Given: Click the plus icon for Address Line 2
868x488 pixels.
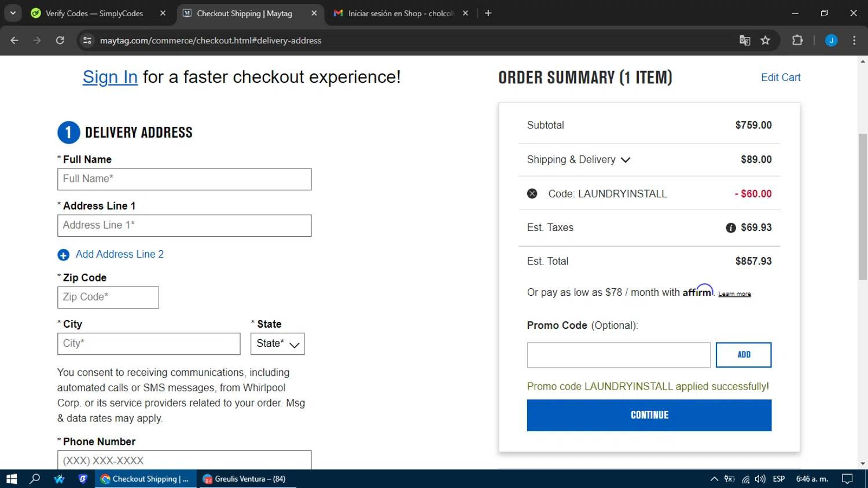Looking at the screenshot, I should 64,255.
